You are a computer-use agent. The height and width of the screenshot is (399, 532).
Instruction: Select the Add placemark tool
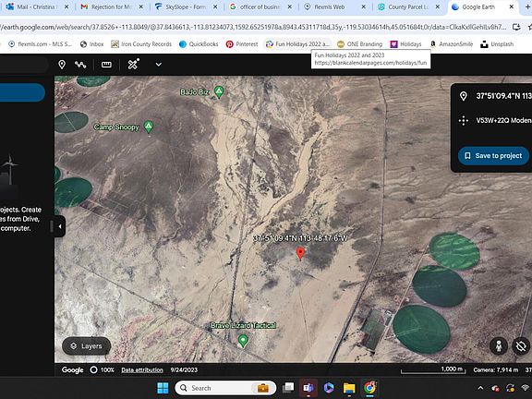[62, 65]
